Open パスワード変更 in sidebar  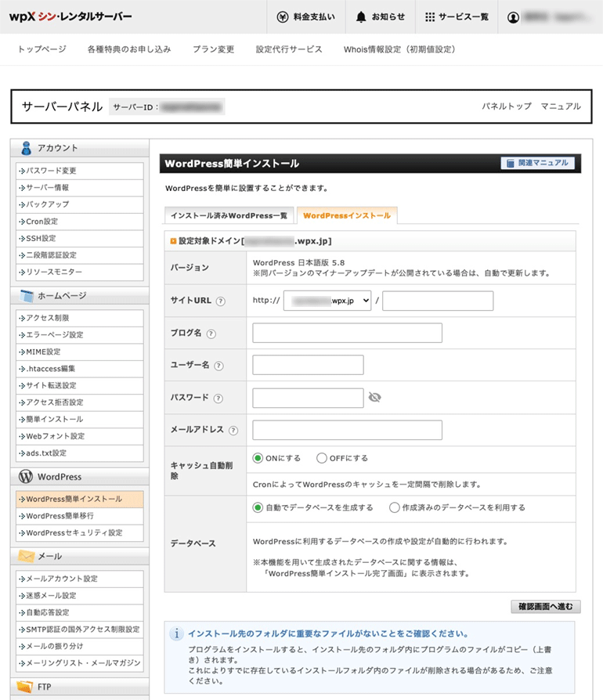coord(80,171)
